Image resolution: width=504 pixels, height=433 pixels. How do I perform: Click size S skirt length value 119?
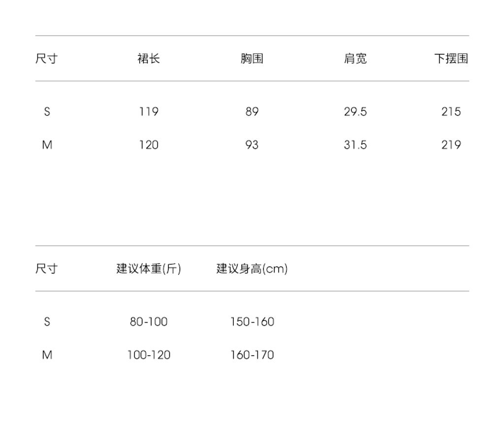(149, 112)
